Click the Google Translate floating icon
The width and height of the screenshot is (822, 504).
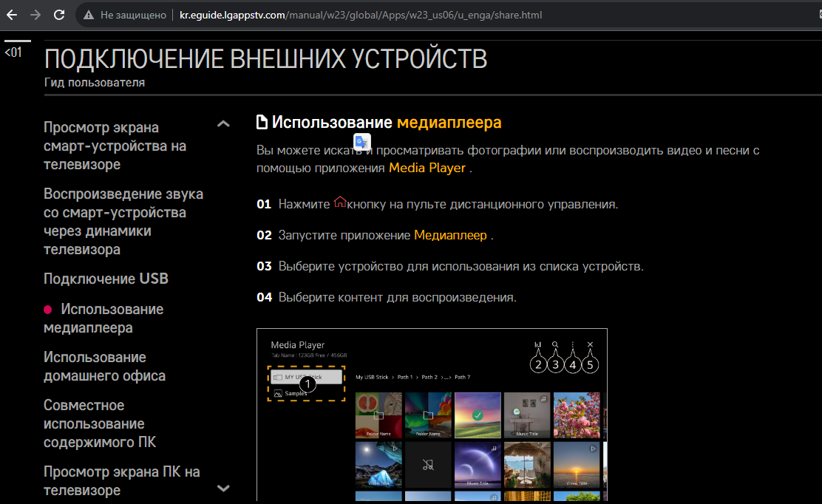[362, 142]
